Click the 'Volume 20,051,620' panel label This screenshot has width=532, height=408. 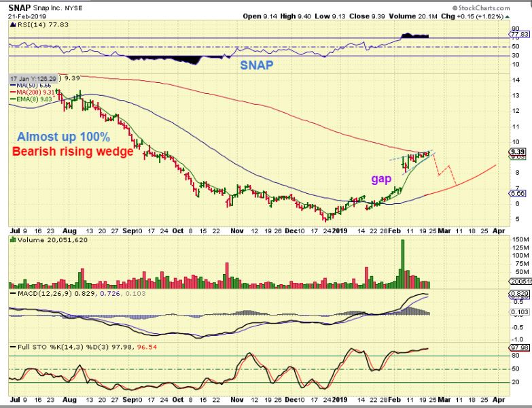click(52, 240)
